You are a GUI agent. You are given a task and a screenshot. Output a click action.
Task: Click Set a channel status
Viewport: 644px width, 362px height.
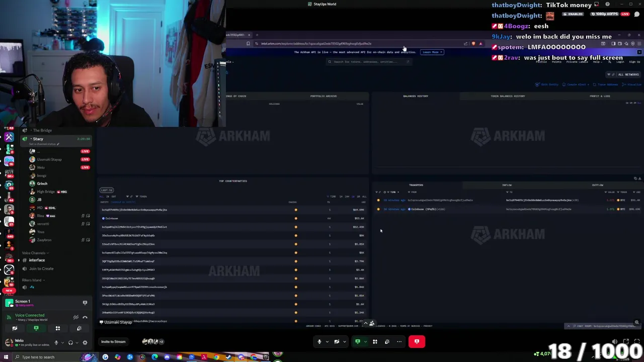[44, 144]
